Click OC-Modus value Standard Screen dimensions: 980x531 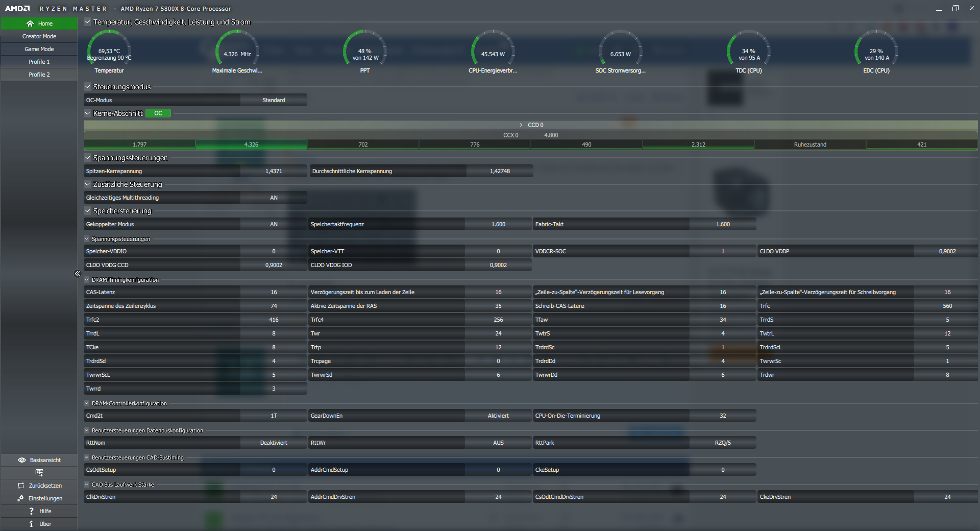coord(274,100)
